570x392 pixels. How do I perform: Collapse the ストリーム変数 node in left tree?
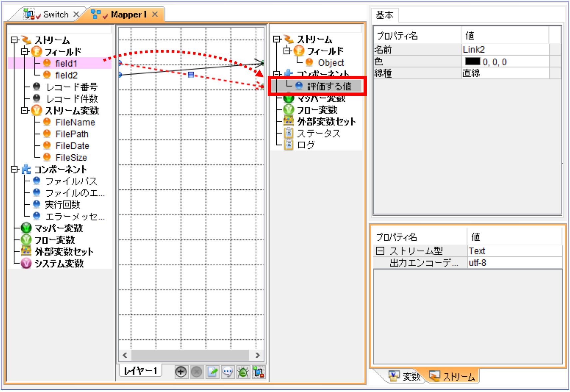(24, 110)
